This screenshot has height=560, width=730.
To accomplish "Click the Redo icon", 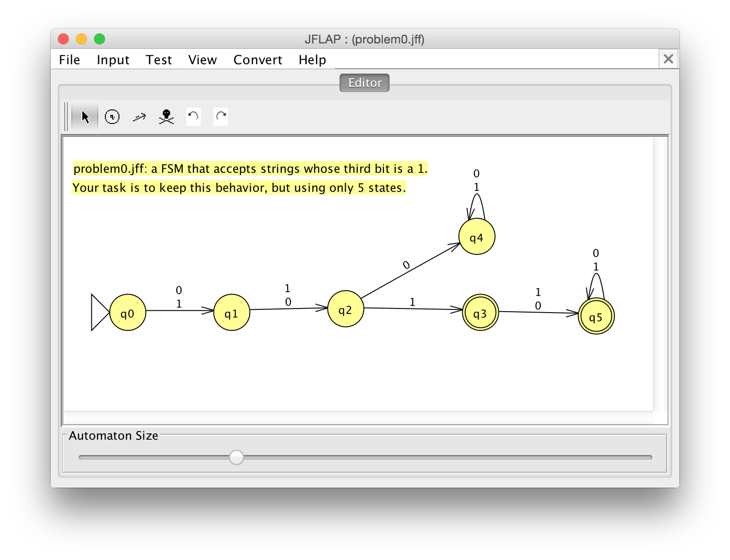I will (221, 116).
